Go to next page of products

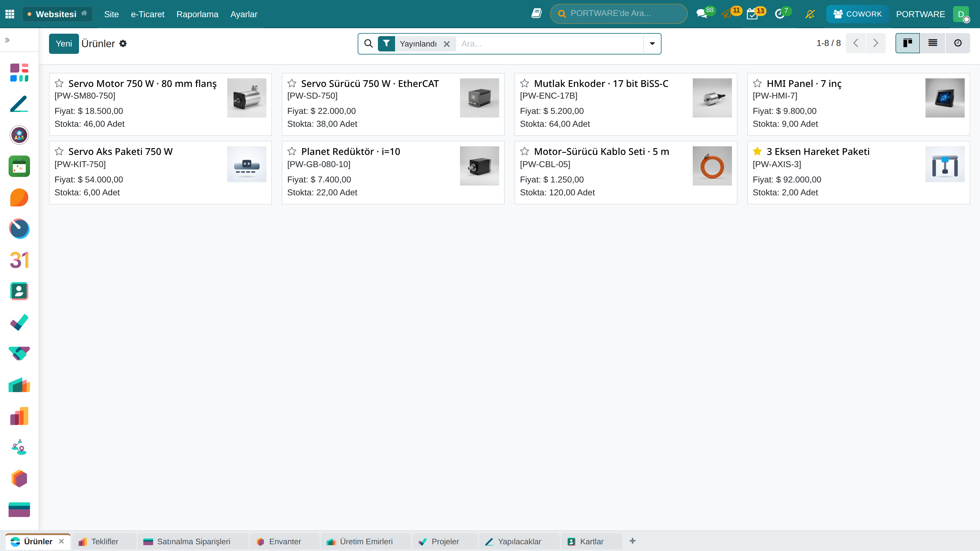(875, 43)
